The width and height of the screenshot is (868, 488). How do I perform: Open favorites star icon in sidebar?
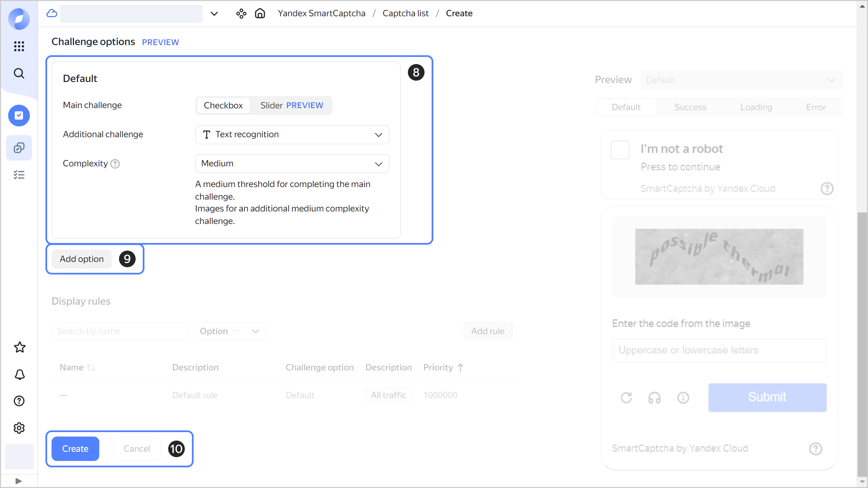coord(19,347)
